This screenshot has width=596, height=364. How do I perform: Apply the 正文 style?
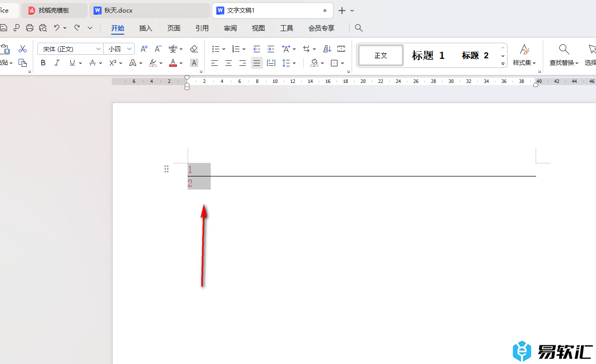(x=380, y=55)
